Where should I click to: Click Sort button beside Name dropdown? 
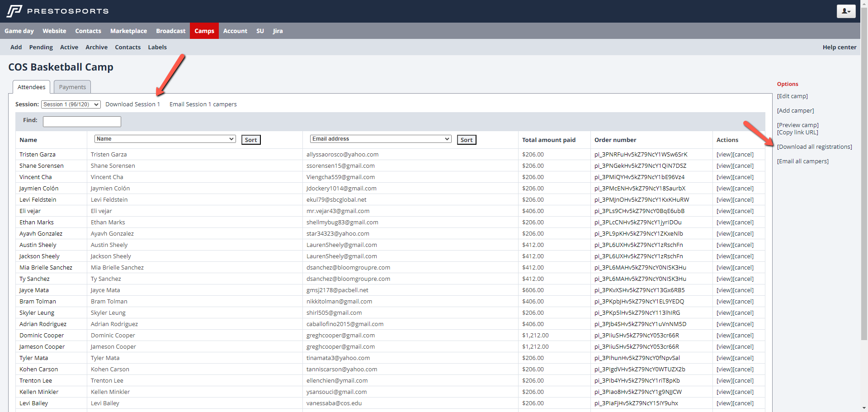tap(251, 140)
